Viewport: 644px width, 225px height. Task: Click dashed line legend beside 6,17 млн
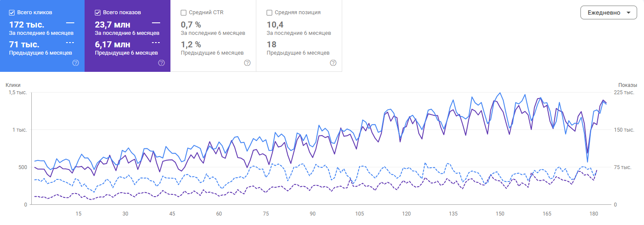coord(156,42)
